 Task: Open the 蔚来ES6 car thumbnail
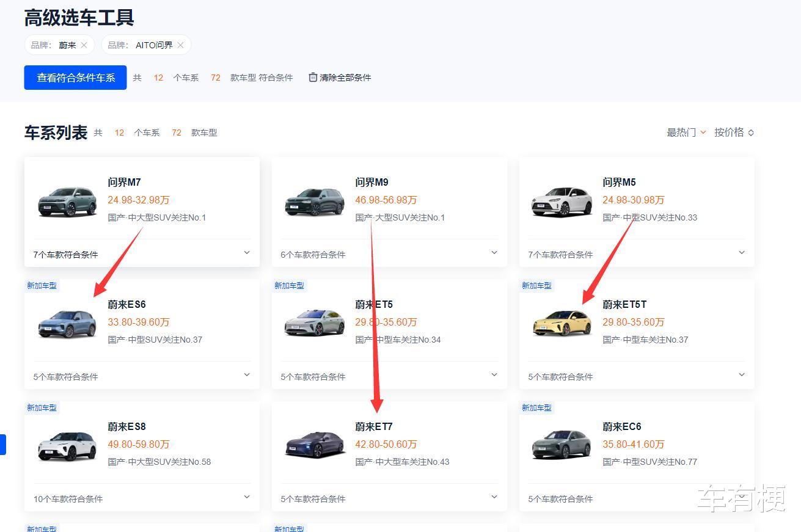coord(67,323)
